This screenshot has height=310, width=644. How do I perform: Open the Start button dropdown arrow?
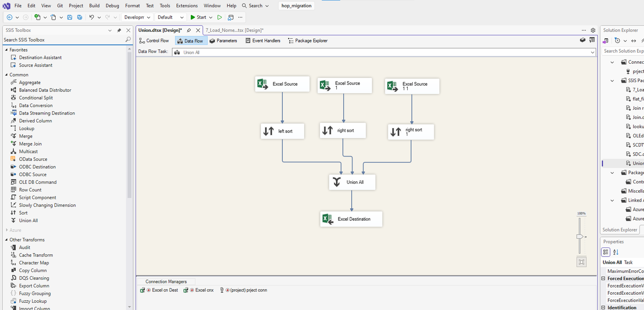pos(211,17)
